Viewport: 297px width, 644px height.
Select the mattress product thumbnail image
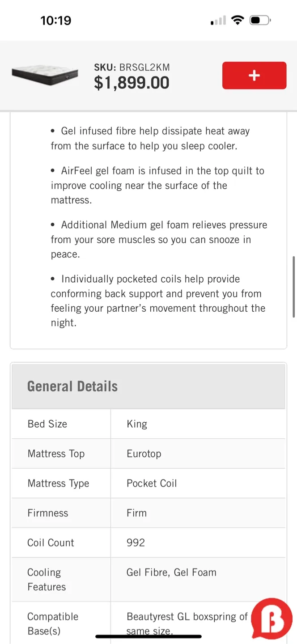[x=45, y=75]
